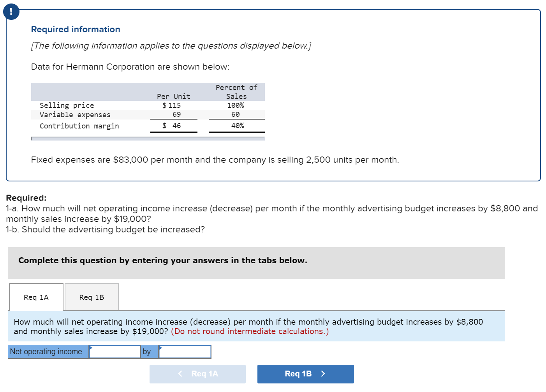Go back with the Req 1A button
The height and width of the screenshot is (392, 546).
tap(197, 374)
